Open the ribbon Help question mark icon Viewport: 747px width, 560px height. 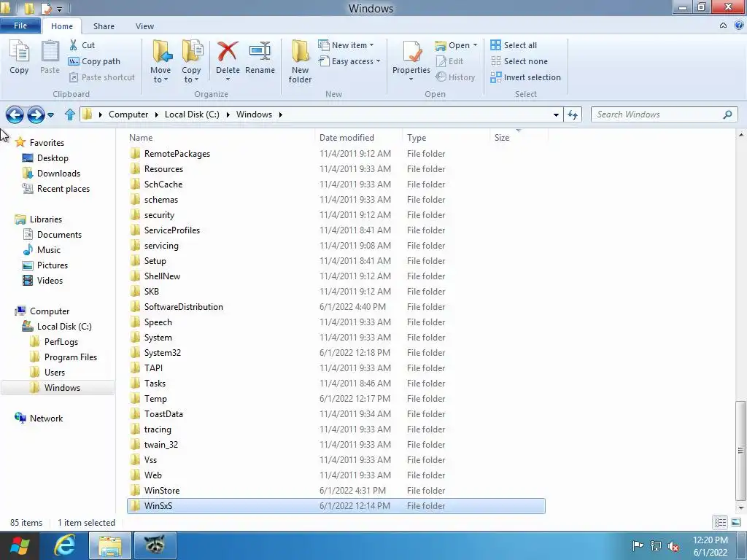click(x=739, y=26)
